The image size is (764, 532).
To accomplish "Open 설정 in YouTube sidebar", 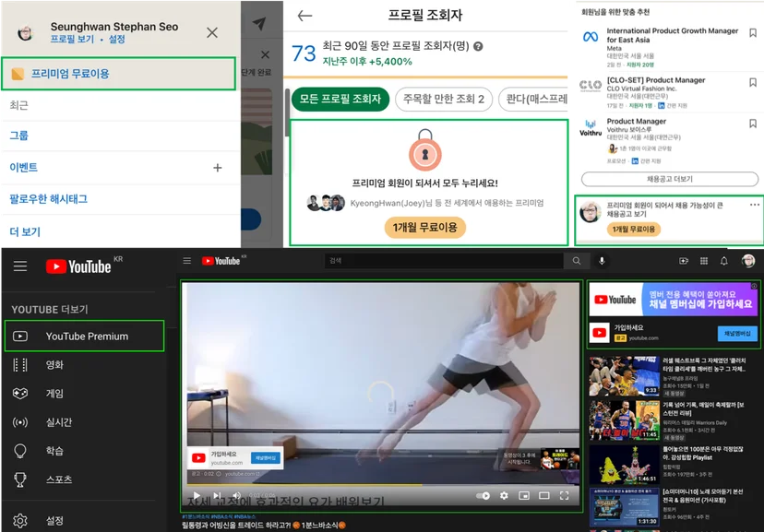I will (x=54, y=521).
